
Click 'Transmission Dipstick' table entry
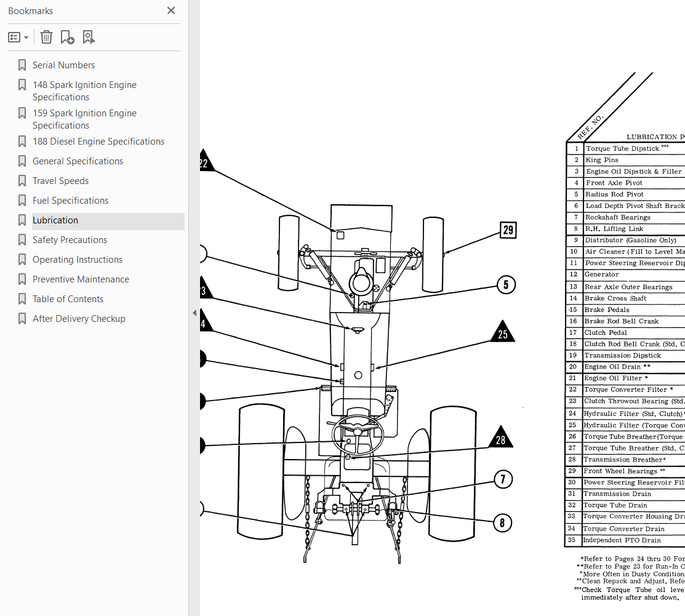click(x=622, y=355)
